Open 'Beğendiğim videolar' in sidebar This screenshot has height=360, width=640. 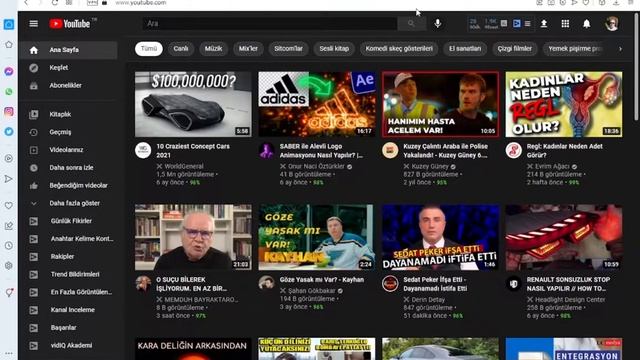pyautogui.click(x=69, y=186)
